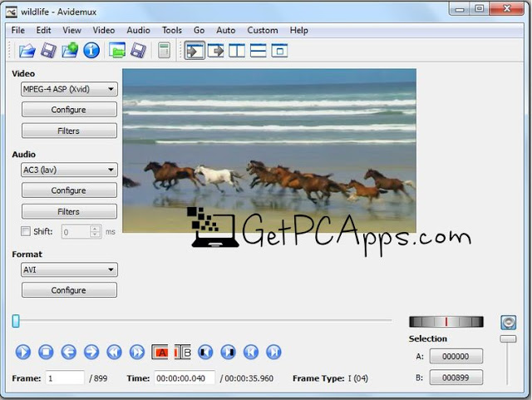
Task: Show video information with the blue info icon
Action: click(x=91, y=51)
